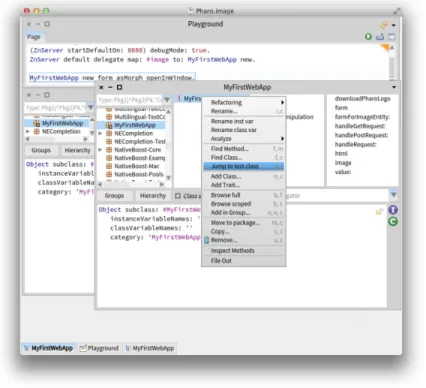Click the MyFirstWebApp package icon in the front browser

coord(109,125)
